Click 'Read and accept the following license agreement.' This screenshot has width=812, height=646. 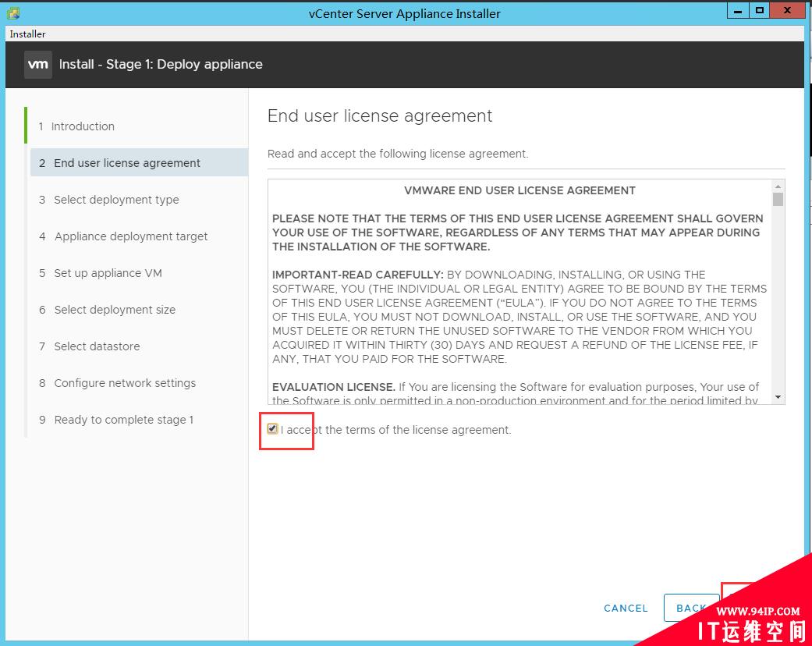coord(398,154)
